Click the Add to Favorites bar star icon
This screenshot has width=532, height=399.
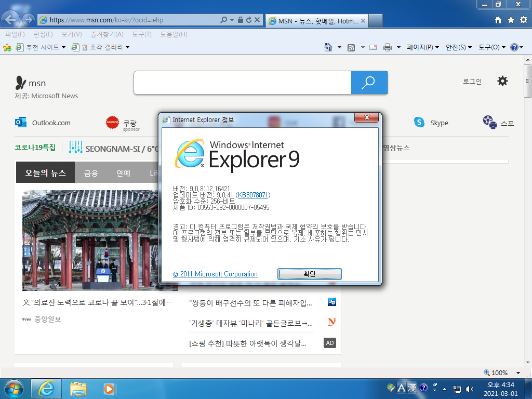click(x=7, y=47)
